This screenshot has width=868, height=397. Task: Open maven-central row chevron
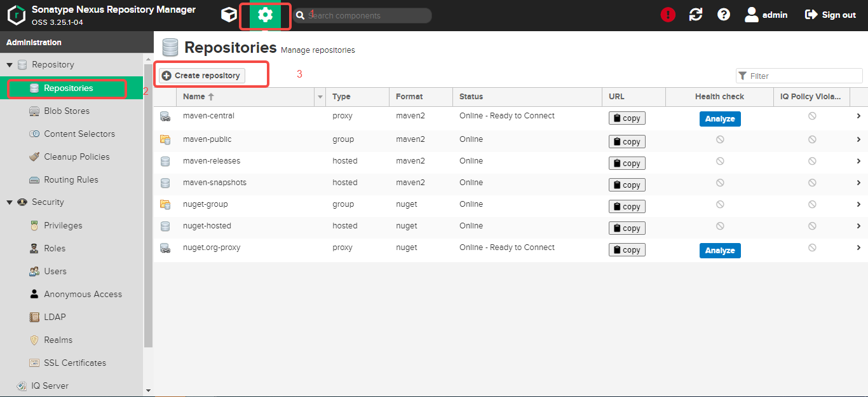pyautogui.click(x=858, y=116)
